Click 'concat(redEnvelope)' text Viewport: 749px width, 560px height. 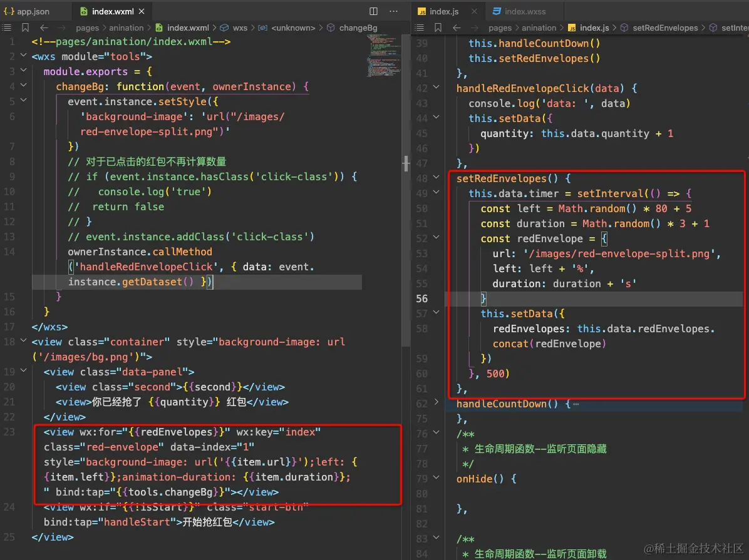tap(549, 344)
